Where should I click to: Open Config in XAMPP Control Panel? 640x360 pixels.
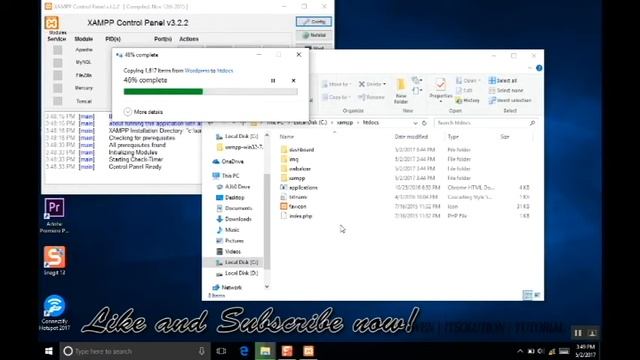click(313, 22)
